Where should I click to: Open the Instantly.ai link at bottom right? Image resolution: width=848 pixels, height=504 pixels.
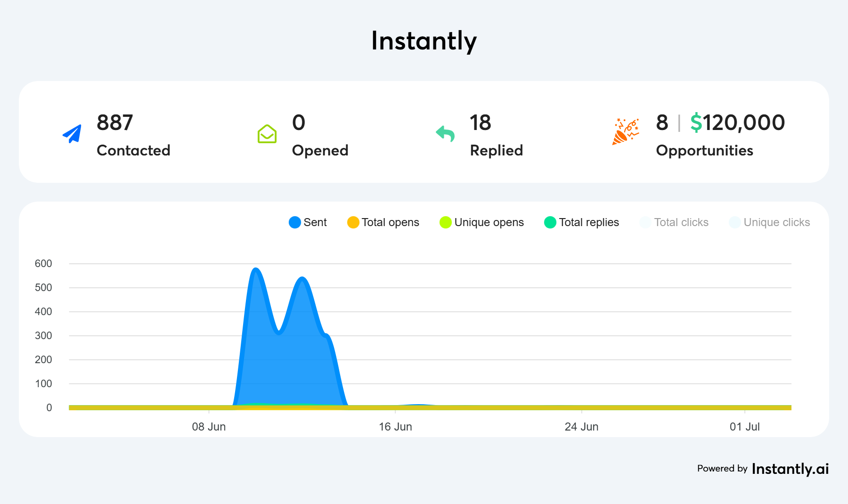pos(790,469)
